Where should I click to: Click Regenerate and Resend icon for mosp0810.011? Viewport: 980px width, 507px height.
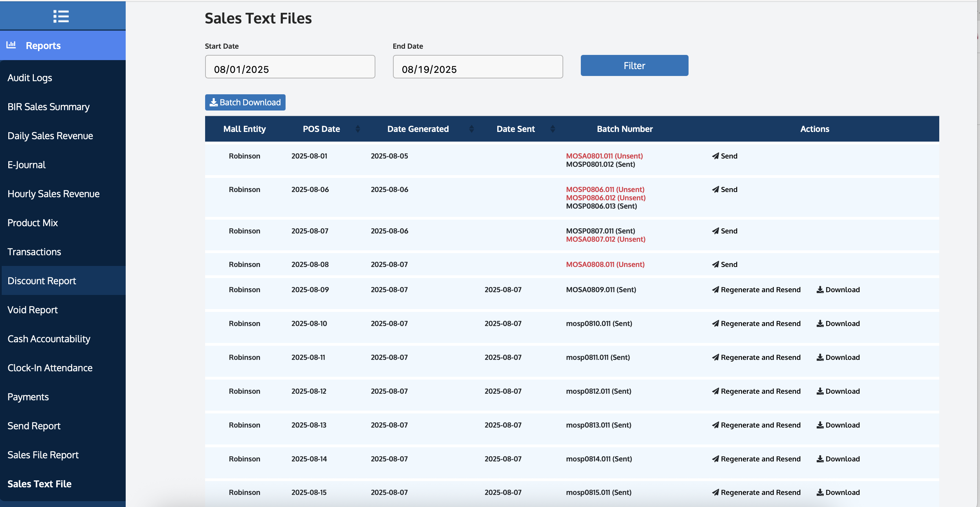coord(715,324)
